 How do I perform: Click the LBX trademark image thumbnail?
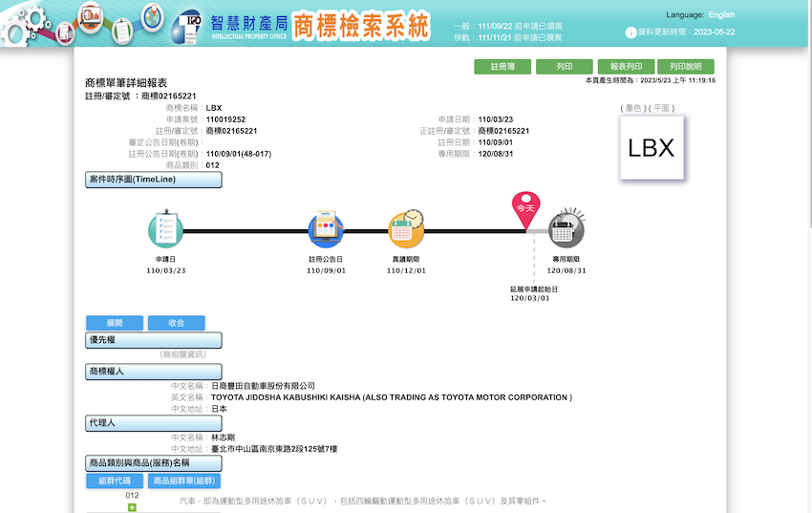tap(652, 148)
